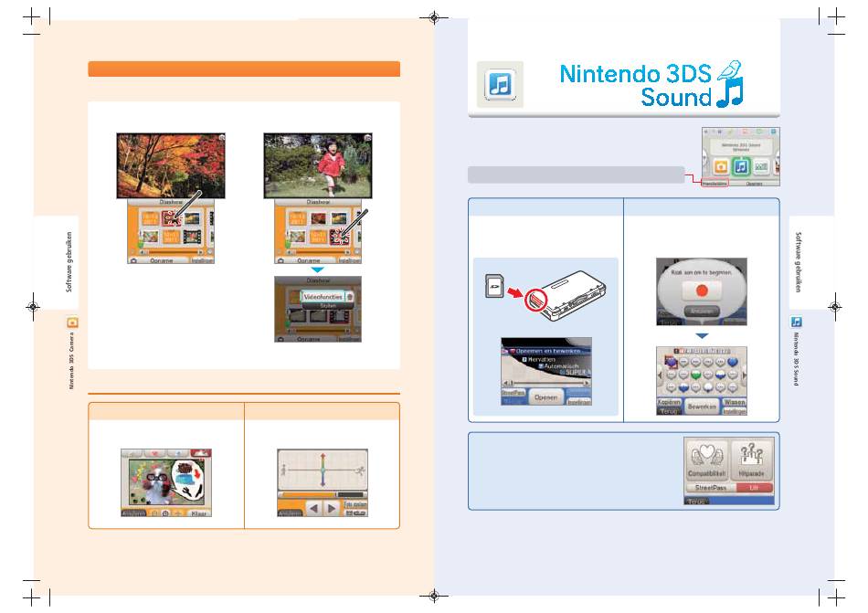Click the Nintendo 3DS Sound app icon beside the logo
868x613 pixels.
point(500,85)
